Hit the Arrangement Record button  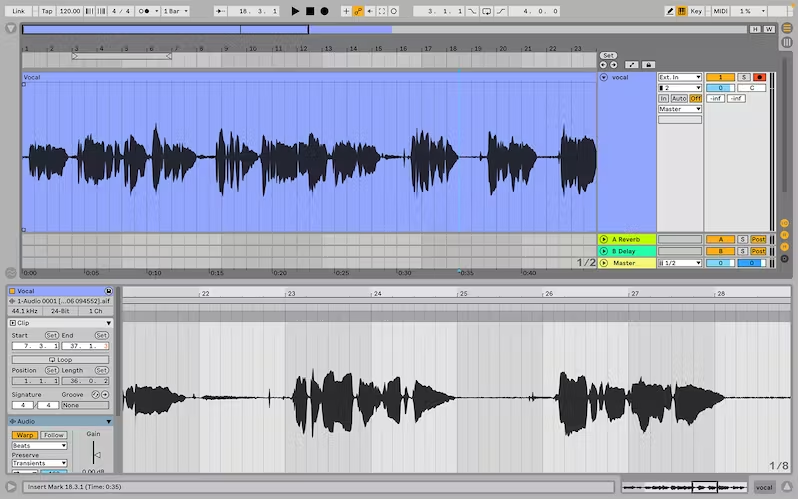point(324,11)
